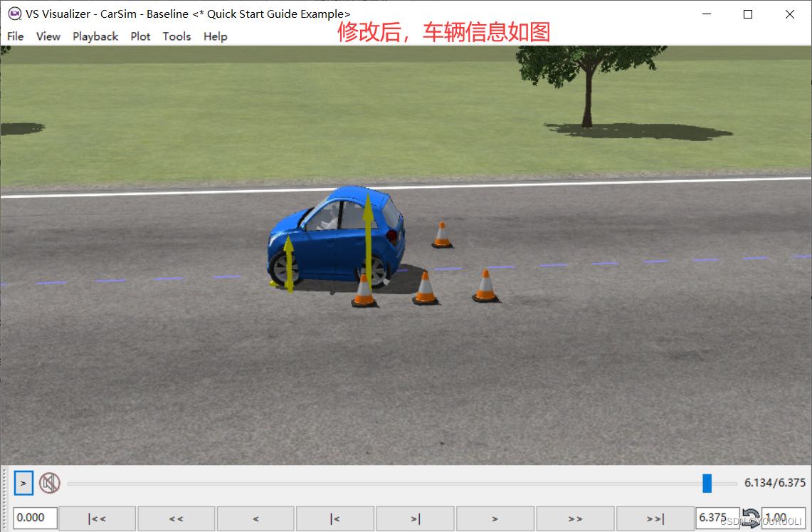Open the Playback menu
The width and height of the screenshot is (812, 532).
(95, 36)
